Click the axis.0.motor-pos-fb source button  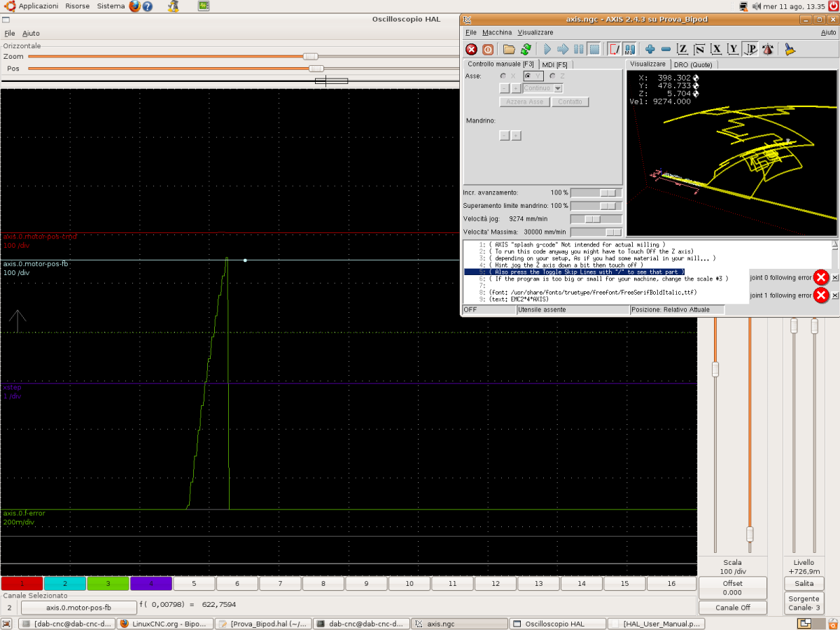click(x=78, y=608)
